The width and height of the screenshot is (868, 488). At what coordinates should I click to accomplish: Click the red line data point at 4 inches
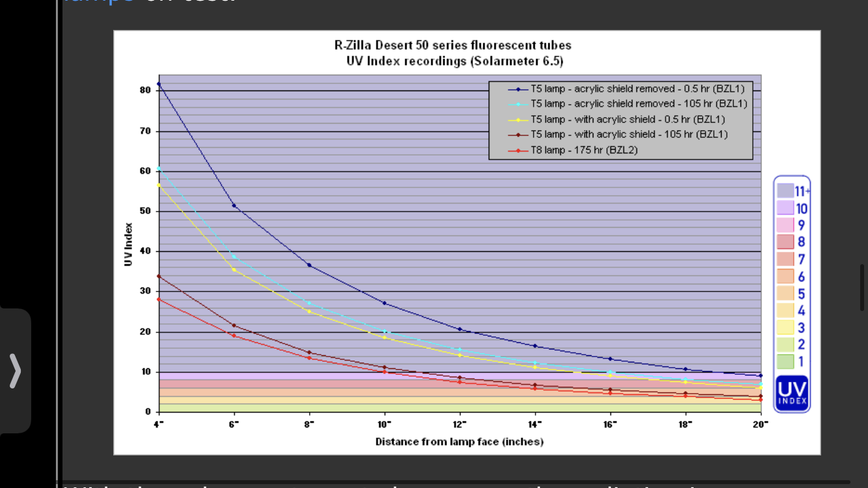(x=159, y=299)
